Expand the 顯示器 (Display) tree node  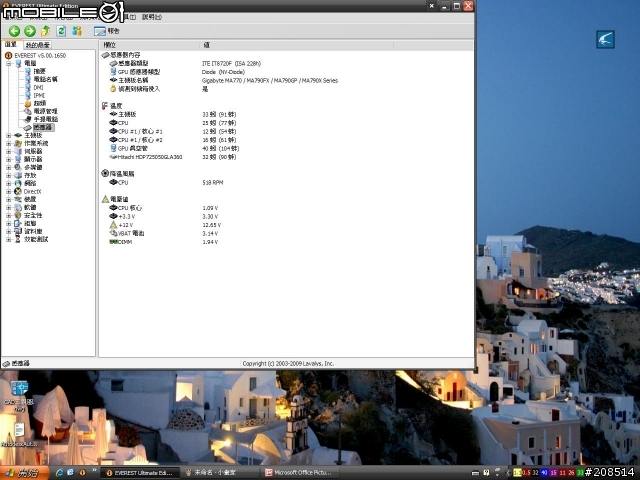click(9, 160)
